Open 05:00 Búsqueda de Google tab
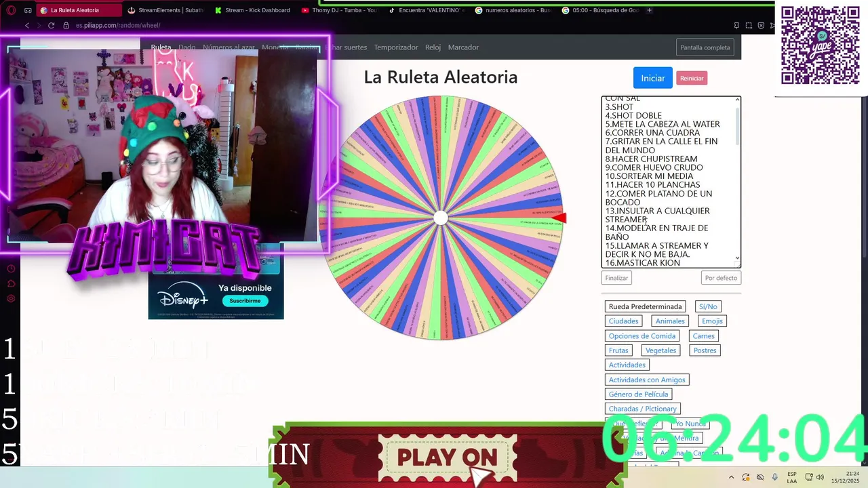Screen dimensions: 868x488 pyautogui.click(x=600, y=10)
